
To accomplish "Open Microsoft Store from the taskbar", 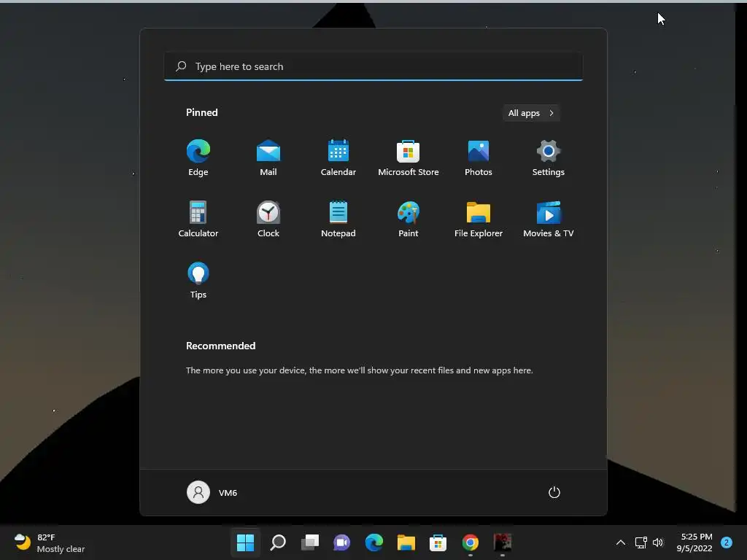I will [x=438, y=542].
